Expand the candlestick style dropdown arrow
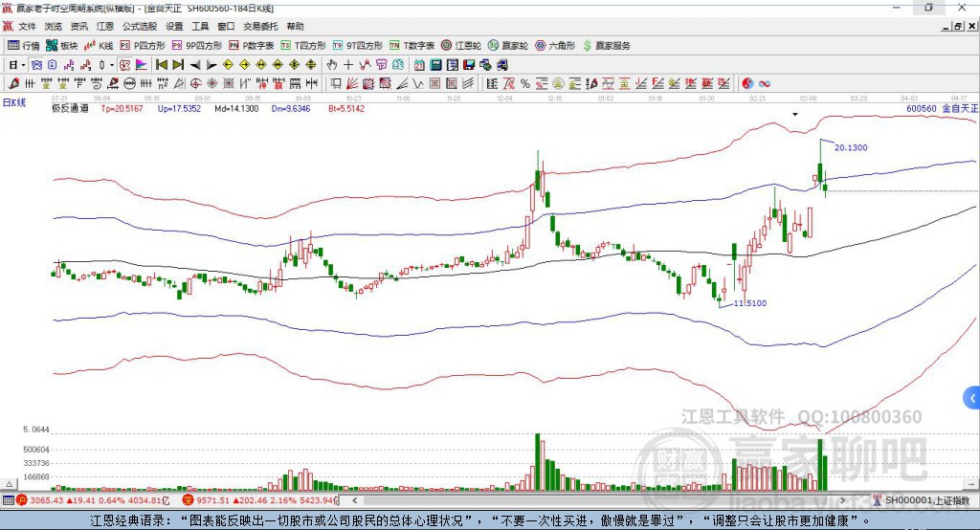The height and width of the screenshot is (530, 980). [x=112, y=65]
